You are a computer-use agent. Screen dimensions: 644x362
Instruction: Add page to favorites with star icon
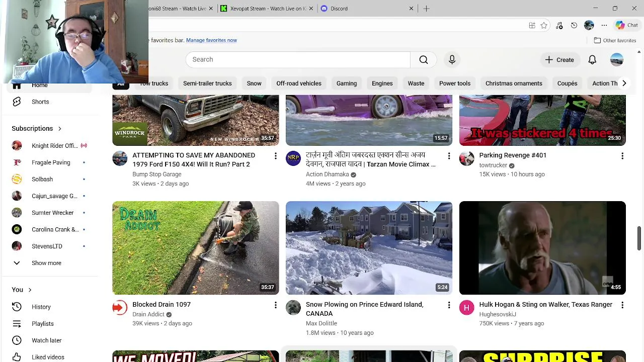(544, 25)
